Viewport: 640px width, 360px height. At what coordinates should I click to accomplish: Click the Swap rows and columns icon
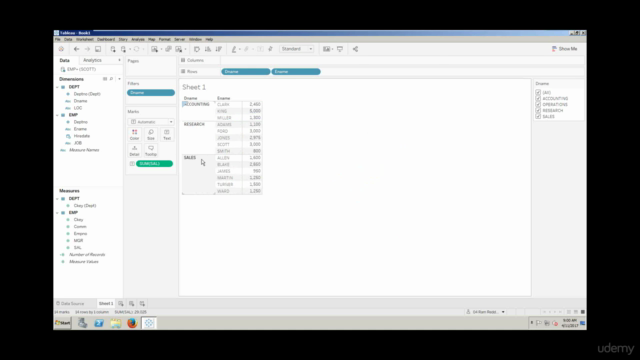[197, 49]
